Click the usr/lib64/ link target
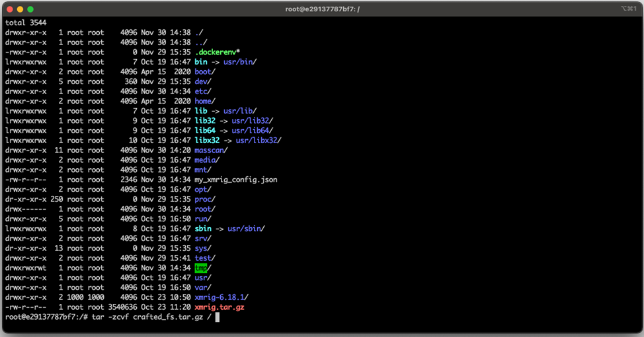 coord(252,130)
